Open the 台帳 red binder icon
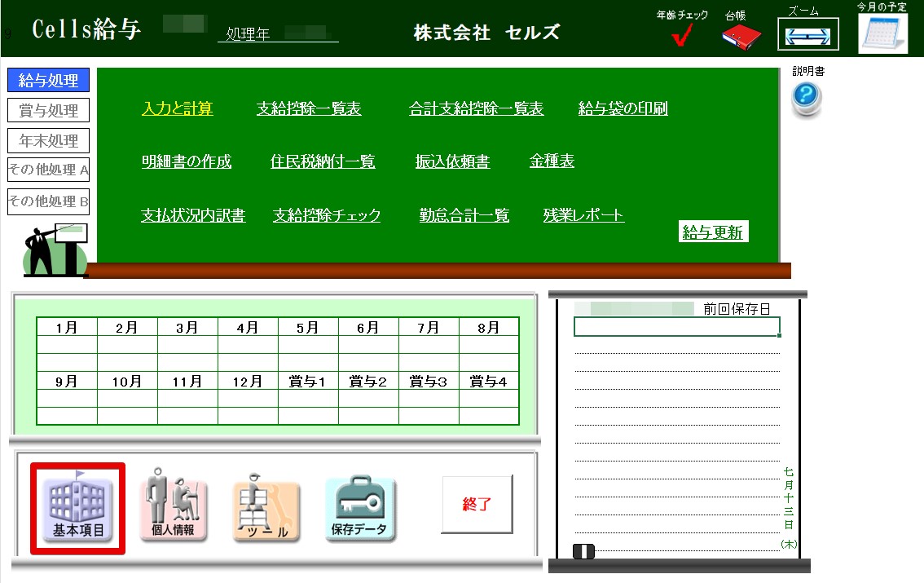The height and width of the screenshot is (583, 924). point(741,36)
